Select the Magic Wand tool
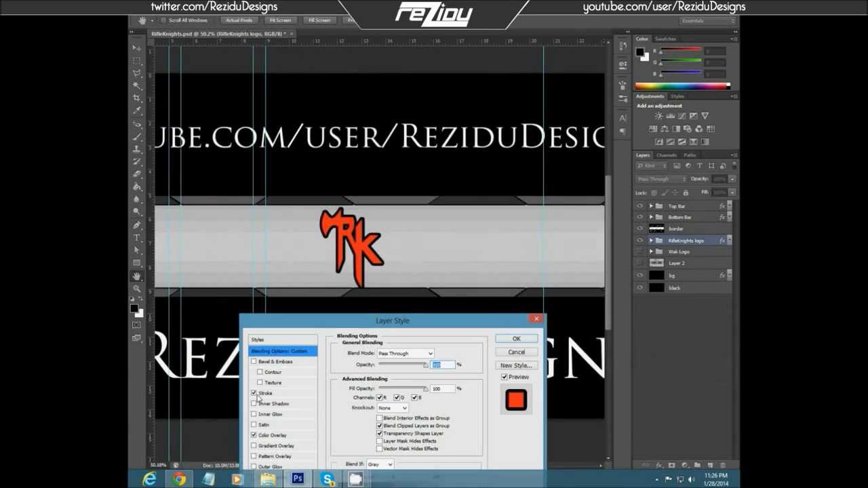This screenshot has width=868, height=488. (x=137, y=86)
